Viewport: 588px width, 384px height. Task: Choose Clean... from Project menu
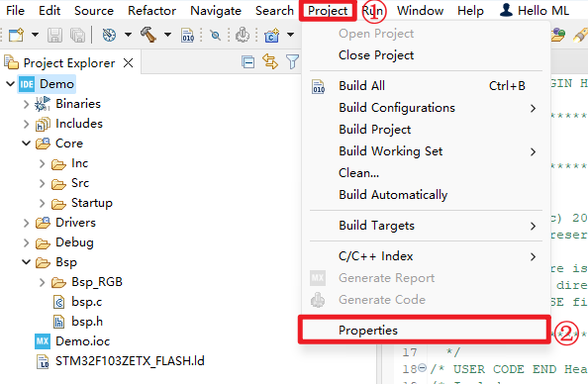click(426, 173)
